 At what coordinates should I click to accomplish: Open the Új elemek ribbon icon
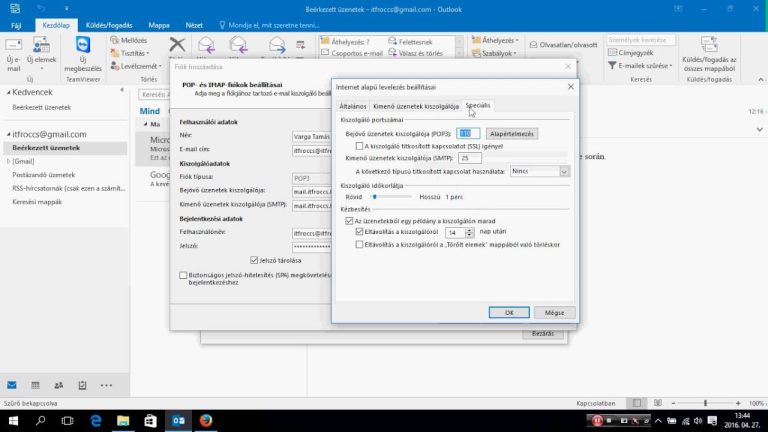pyautogui.click(x=41, y=53)
